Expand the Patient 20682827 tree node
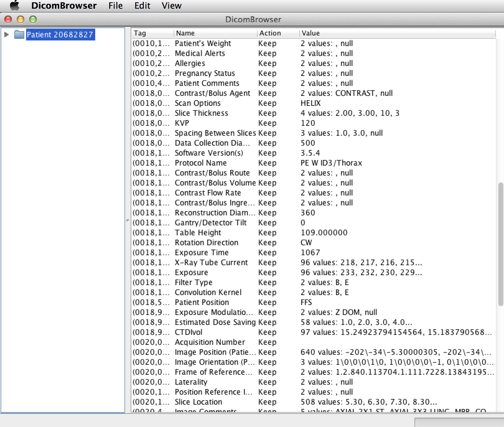The height and width of the screenshot is (427, 504). pyautogui.click(x=6, y=35)
